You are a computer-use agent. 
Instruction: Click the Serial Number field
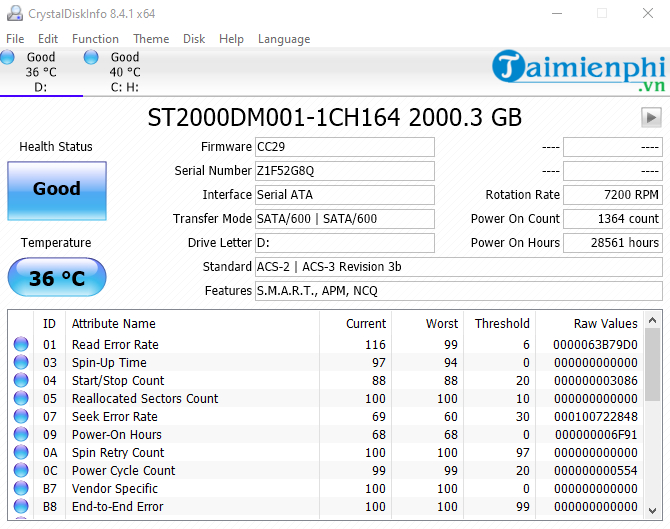coord(344,171)
